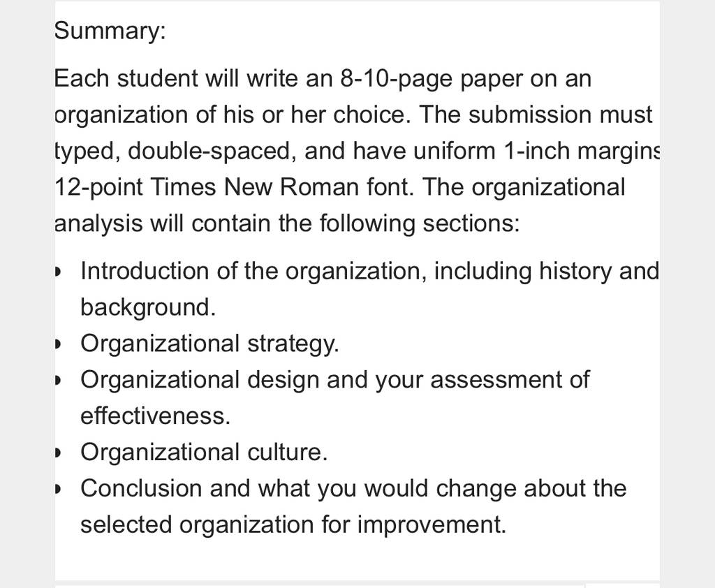Click "selected organization for improvement." line
715x588 pixels.
(293, 525)
